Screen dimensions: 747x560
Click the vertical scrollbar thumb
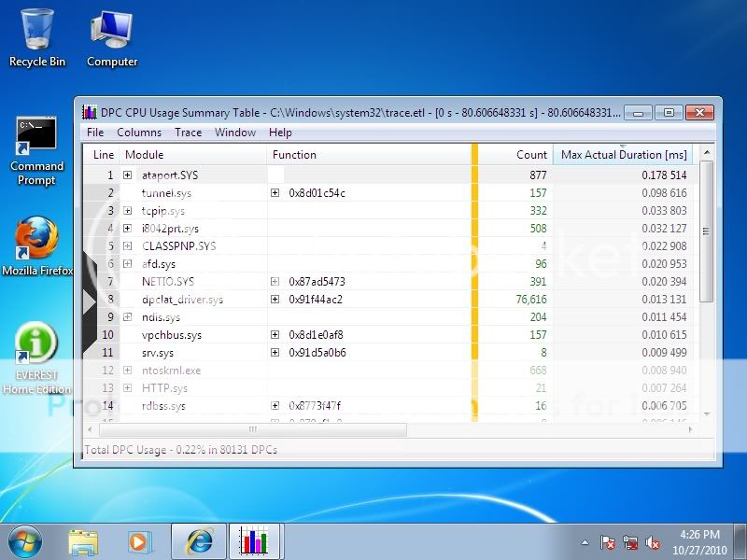click(x=707, y=231)
